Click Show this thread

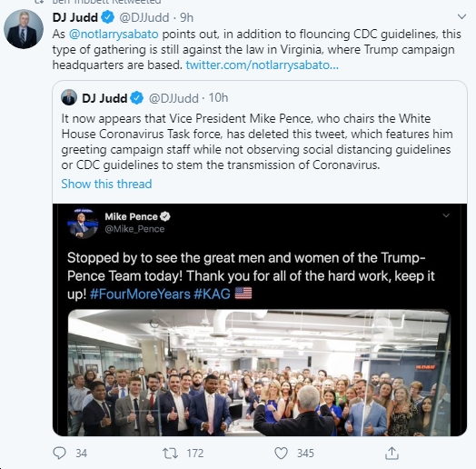(x=106, y=184)
